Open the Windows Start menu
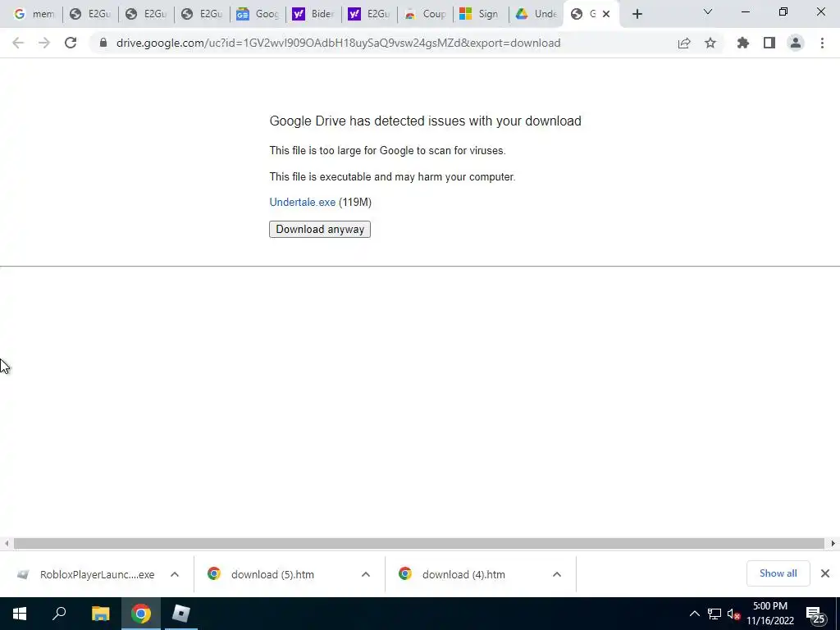This screenshot has height=630, width=840. coord(20,614)
